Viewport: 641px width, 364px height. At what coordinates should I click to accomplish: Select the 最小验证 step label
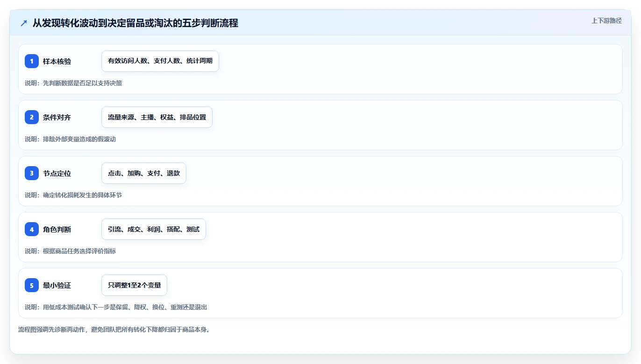coord(57,285)
